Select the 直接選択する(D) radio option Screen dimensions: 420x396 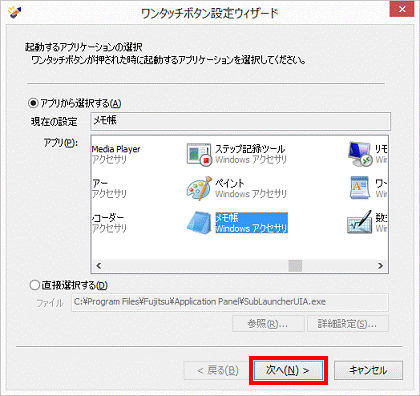(x=34, y=285)
